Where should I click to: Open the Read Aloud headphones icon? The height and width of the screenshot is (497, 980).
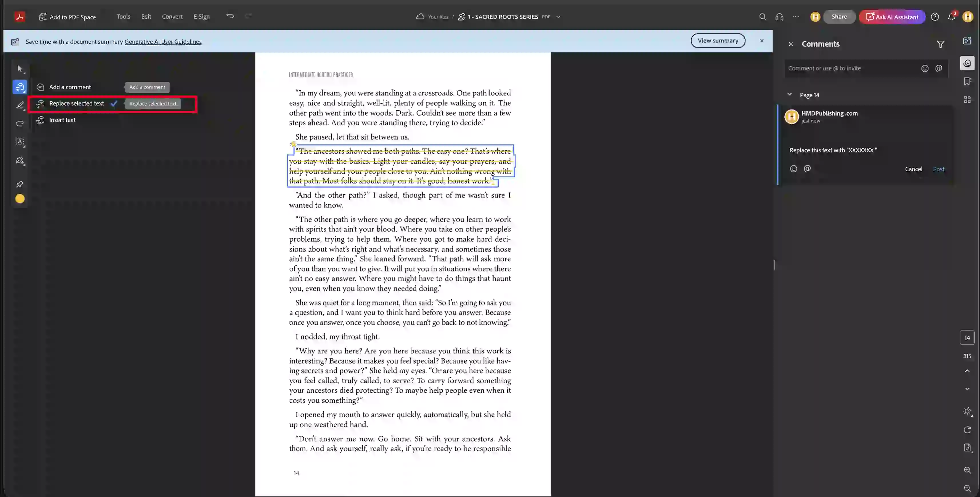click(x=779, y=17)
